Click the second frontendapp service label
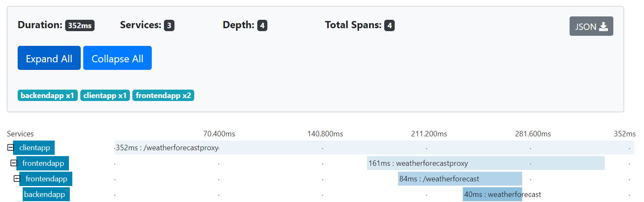 coord(46,179)
